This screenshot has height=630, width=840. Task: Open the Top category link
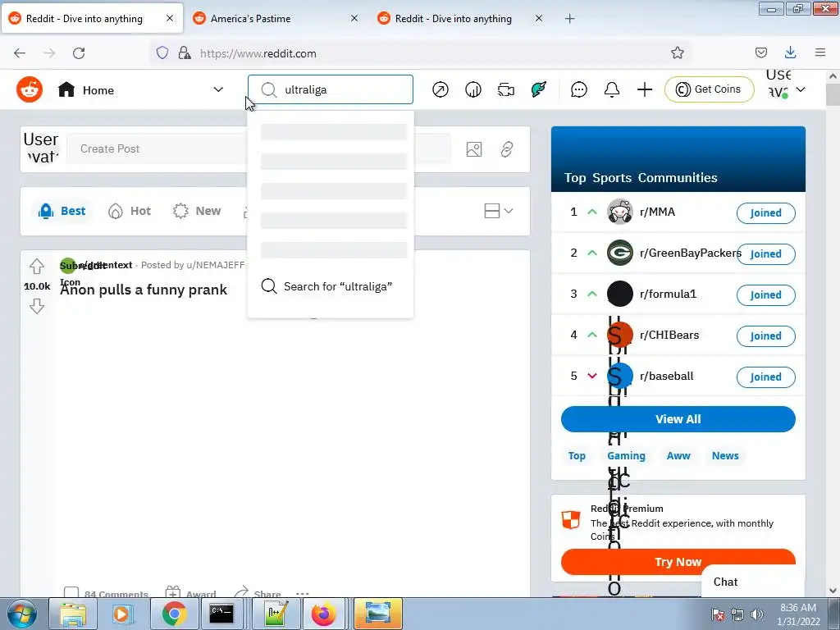point(577,455)
